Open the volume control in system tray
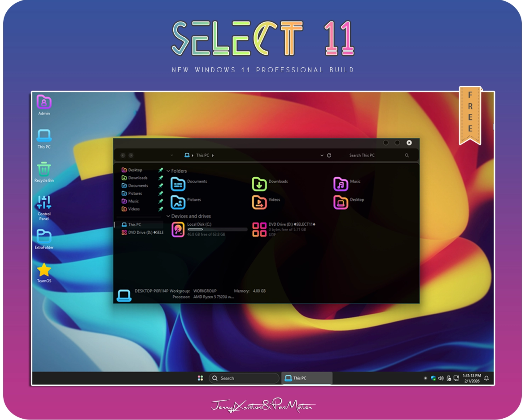Screen dimensions: 525x420 (441, 378)
